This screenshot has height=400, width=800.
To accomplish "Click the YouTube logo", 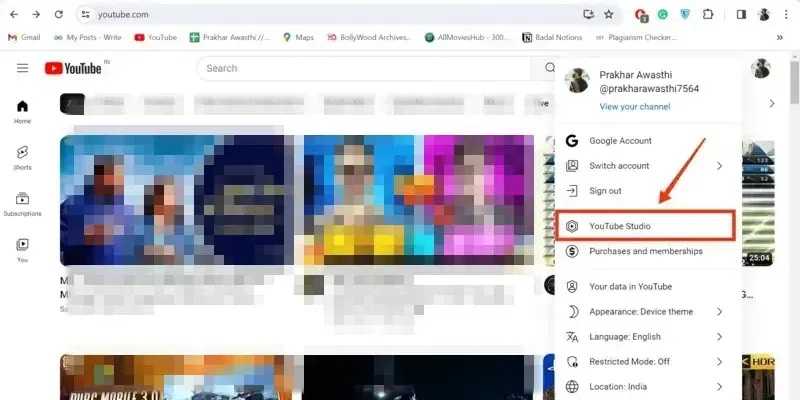I will point(75,68).
